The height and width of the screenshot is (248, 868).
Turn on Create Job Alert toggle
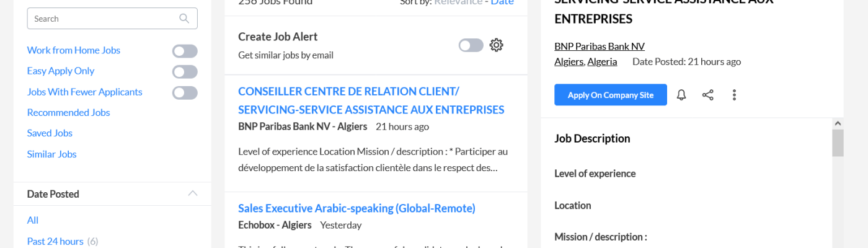[x=471, y=45]
